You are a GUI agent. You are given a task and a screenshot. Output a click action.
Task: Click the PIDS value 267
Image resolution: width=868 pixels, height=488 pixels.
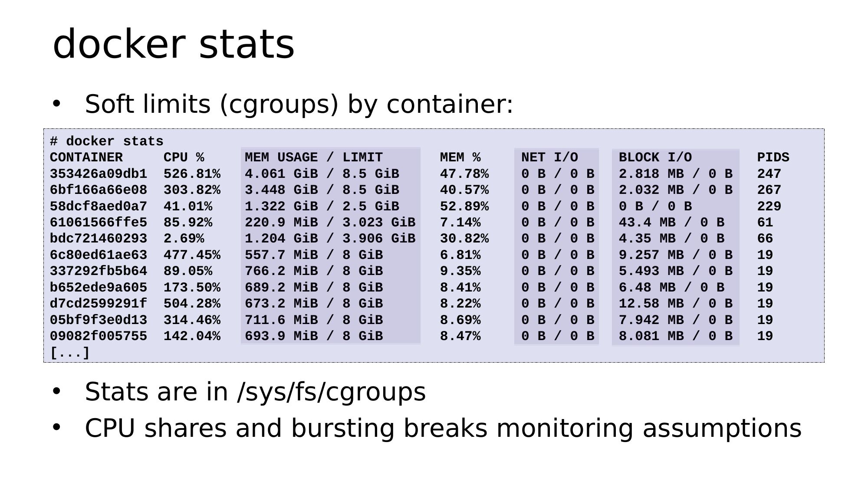point(769,190)
